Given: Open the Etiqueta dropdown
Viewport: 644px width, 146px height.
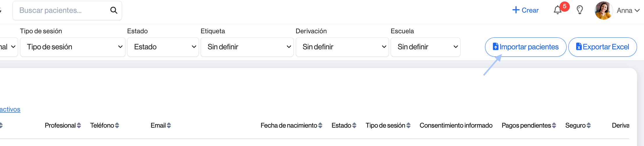Looking at the screenshot, I should [247, 47].
